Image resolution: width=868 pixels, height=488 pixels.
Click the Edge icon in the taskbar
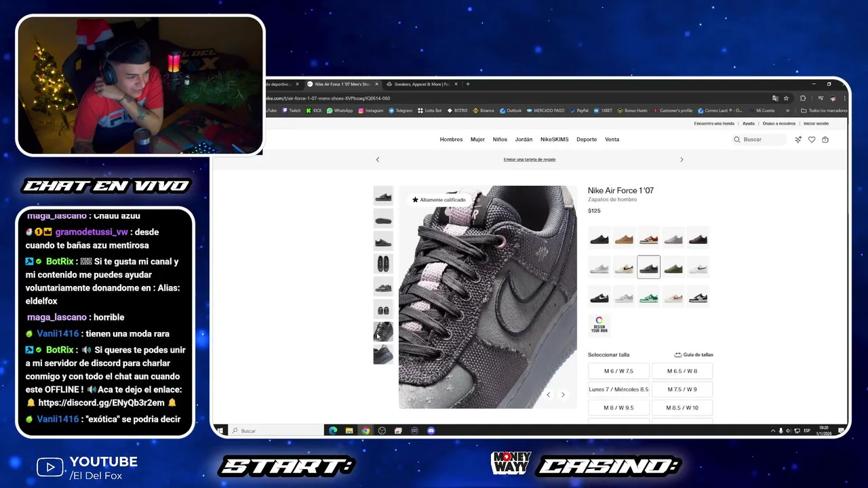(x=333, y=430)
